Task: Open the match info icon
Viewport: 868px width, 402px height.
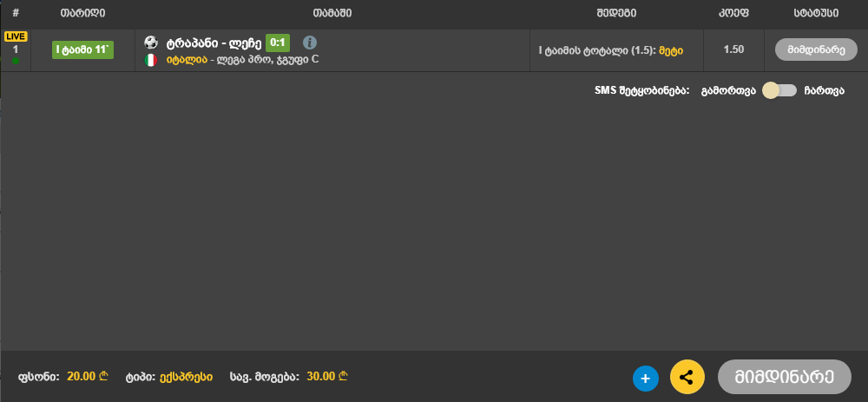Action: tap(310, 43)
